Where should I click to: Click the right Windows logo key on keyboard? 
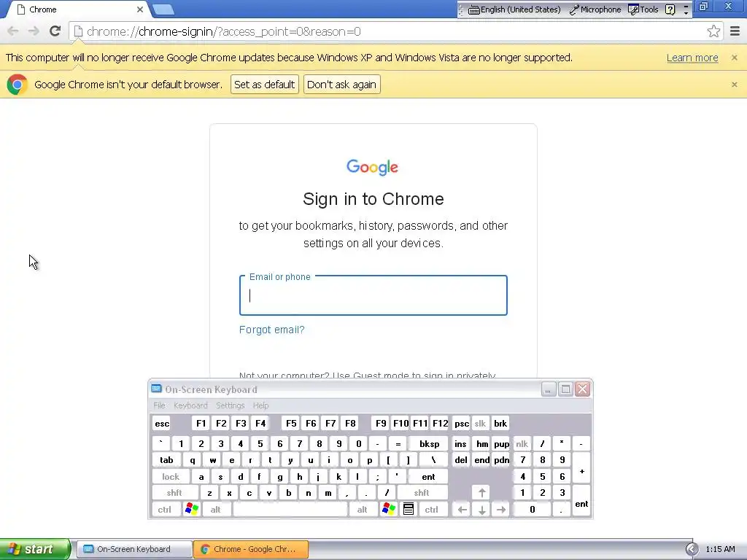[388, 509]
